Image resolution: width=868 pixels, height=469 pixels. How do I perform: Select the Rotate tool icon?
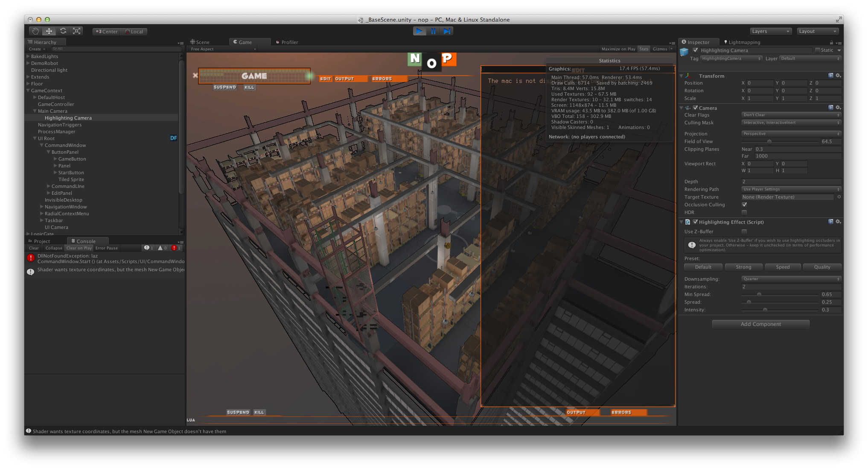click(x=63, y=31)
